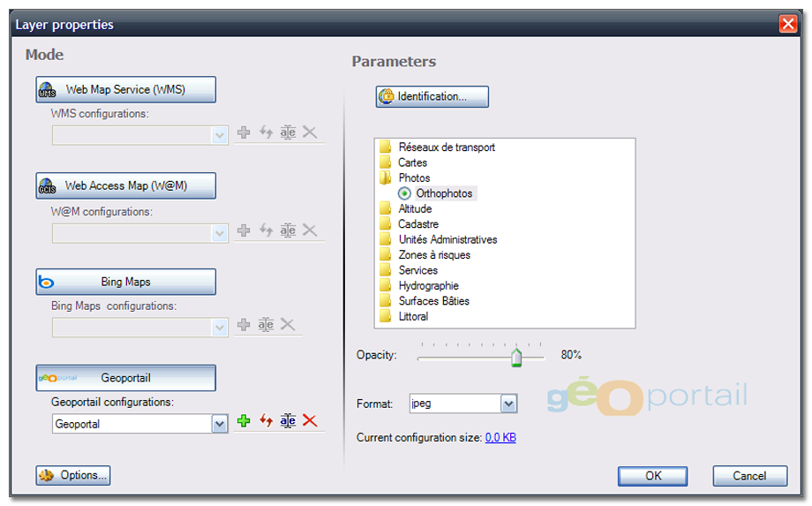Viewport: 812px width, 506px height.
Task: Open the Geoportail configurations dropdown
Action: click(220, 424)
